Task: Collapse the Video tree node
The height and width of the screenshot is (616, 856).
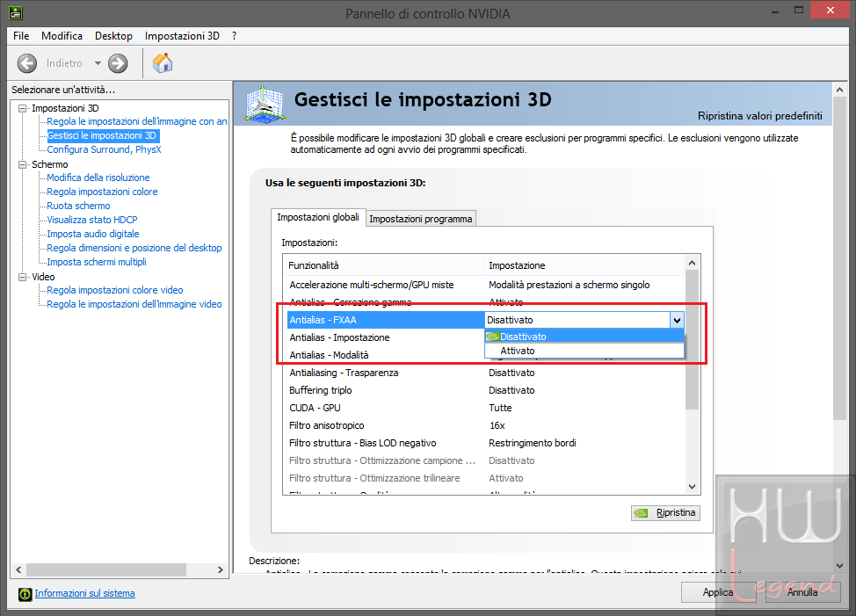Action: coord(22,277)
